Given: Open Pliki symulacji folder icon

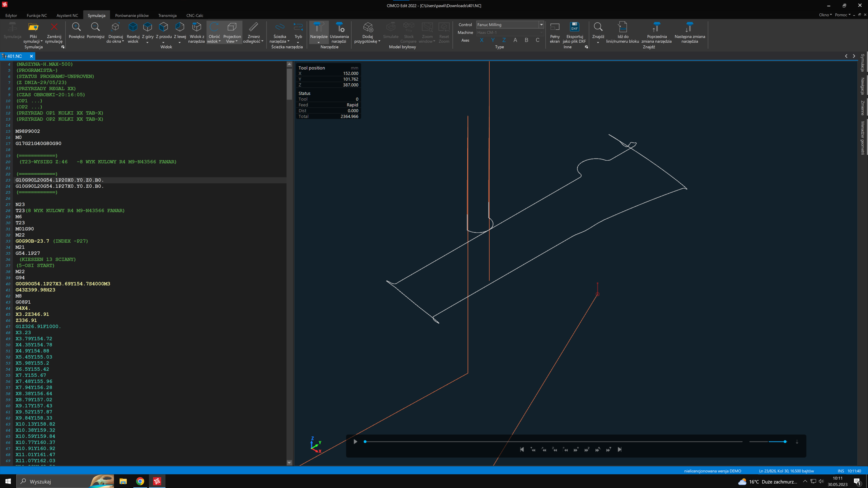Looking at the screenshot, I should (33, 27).
